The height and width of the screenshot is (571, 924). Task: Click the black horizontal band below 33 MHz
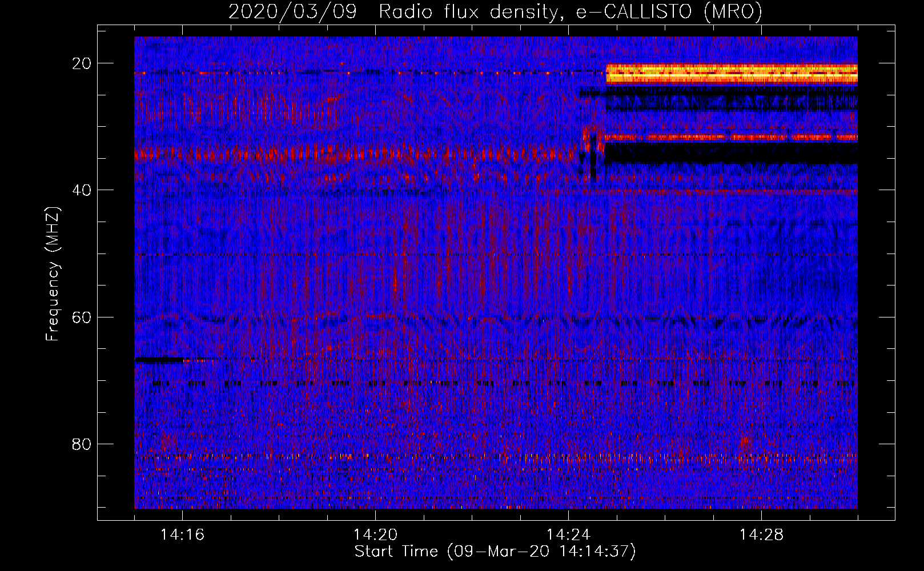click(732, 153)
